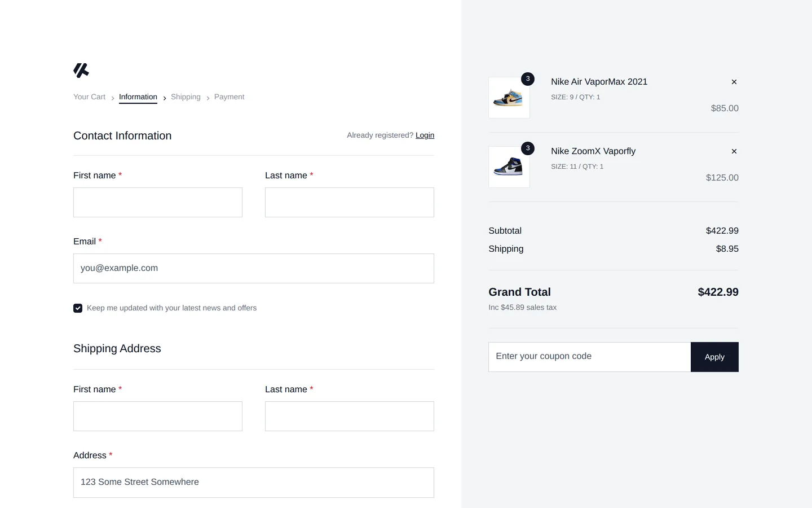
Task: Remove Nike ZoomX Vaporfly from cart
Action: click(x=734, y=151)
